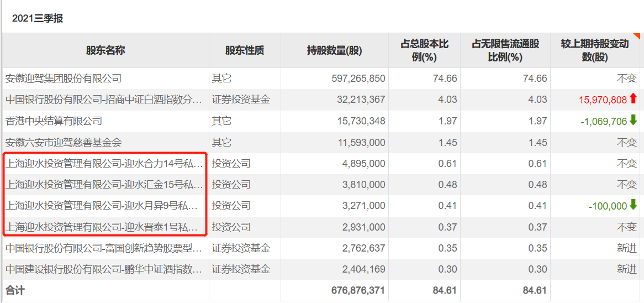Click 84.61 total in 占总股本比例 column
The image size is (644, 303).
[445, 290]
